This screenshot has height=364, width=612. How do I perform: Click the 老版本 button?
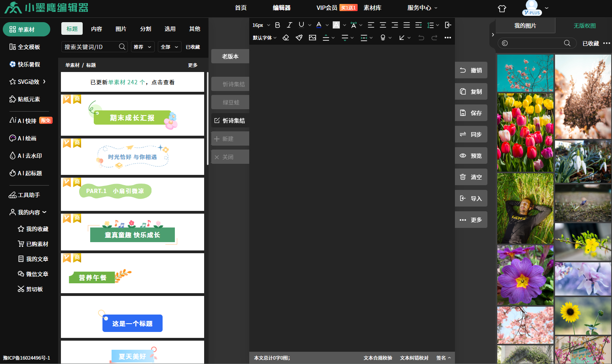click(x=230, y=56)
